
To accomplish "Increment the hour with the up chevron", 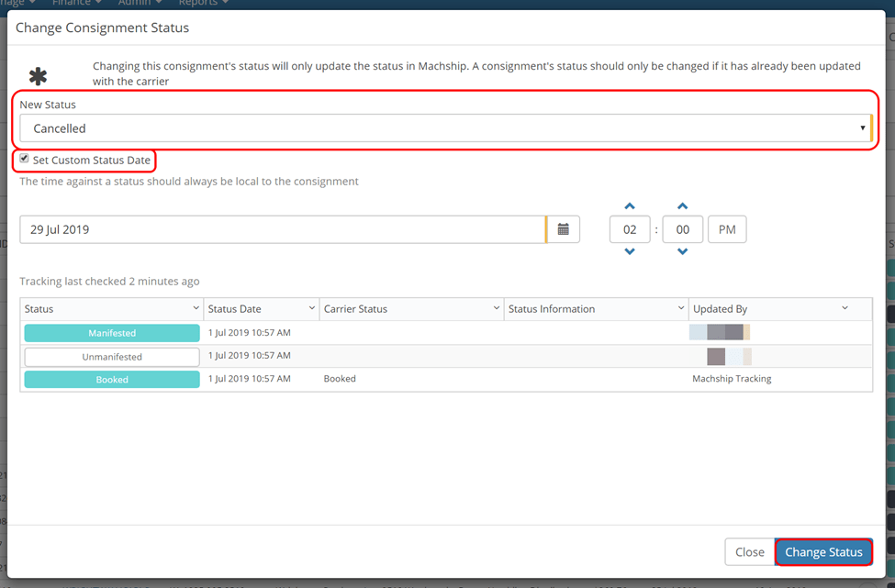I will click(x=630, y=205).
